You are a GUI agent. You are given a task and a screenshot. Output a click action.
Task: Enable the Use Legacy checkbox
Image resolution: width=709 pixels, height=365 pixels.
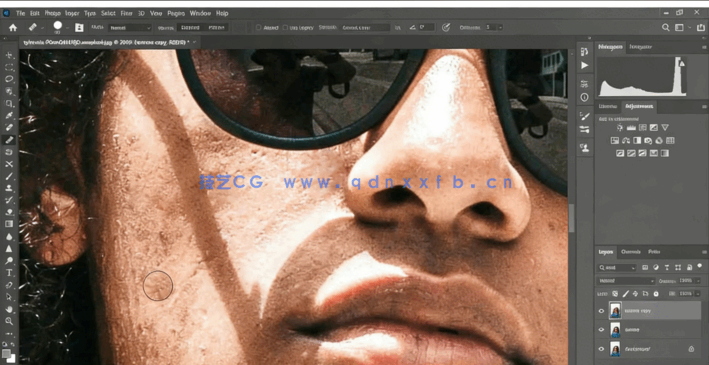pyautogui.click(x=285, y=28)
